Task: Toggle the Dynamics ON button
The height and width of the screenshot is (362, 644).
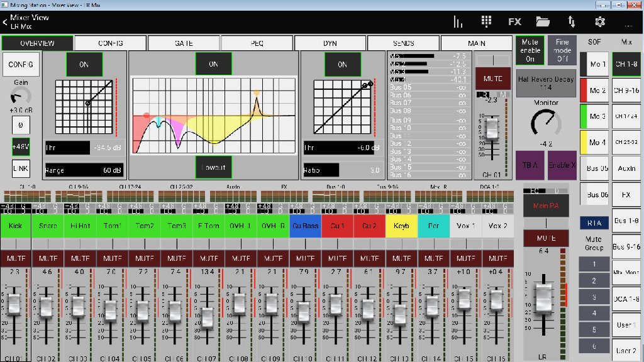Action: coord(343,65)
